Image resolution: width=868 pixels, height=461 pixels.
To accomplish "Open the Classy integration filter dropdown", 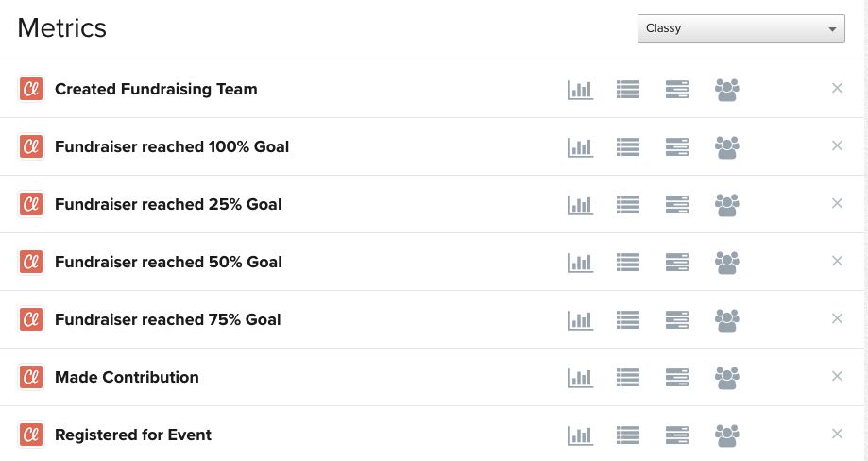I will point(740,28).
